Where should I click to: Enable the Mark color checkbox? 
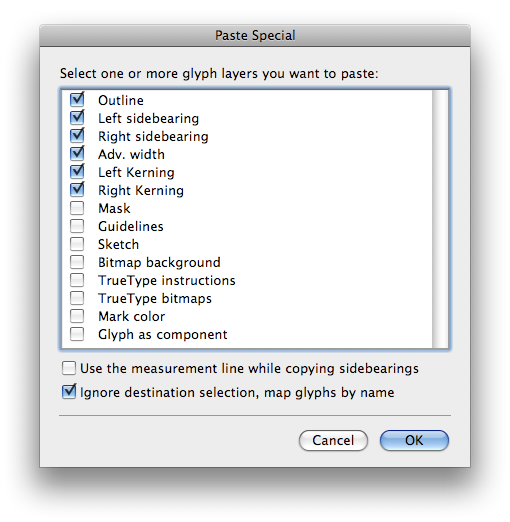[77, 316]
